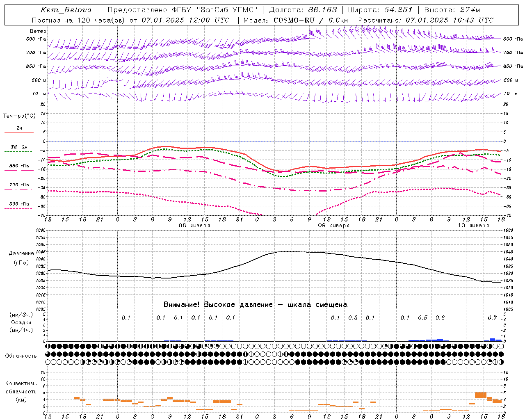Click the "(км)" convective cloud unit label
This screenshot has width=525, height=420.
(21, 399)
